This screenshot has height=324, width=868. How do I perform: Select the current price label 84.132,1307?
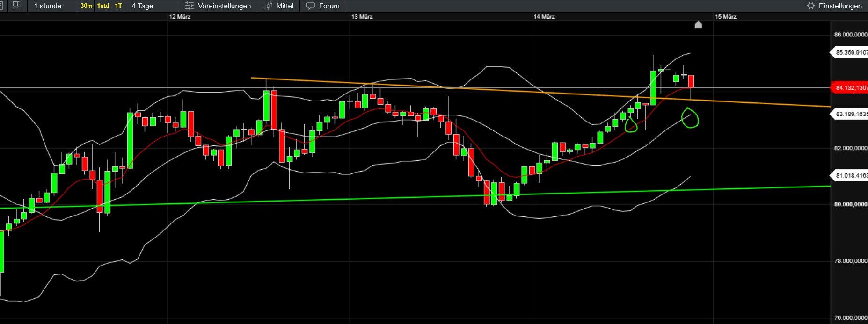(849, 88)
